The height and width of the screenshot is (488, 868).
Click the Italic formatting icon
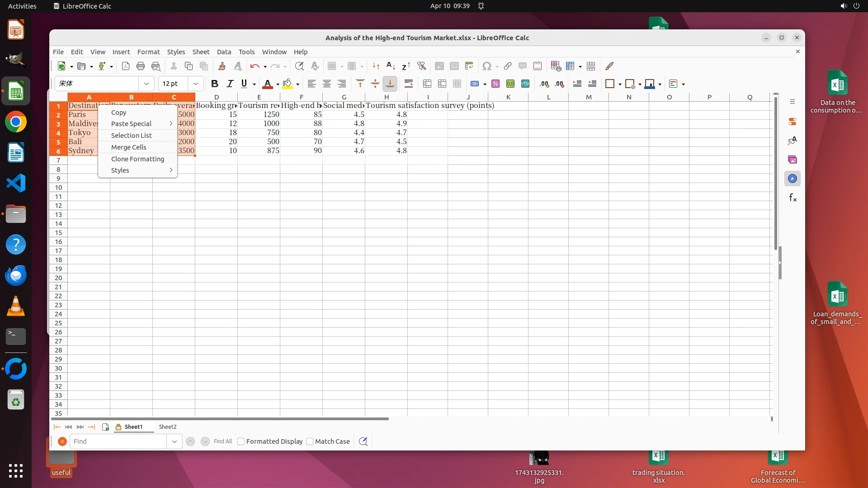pos(230,84)
